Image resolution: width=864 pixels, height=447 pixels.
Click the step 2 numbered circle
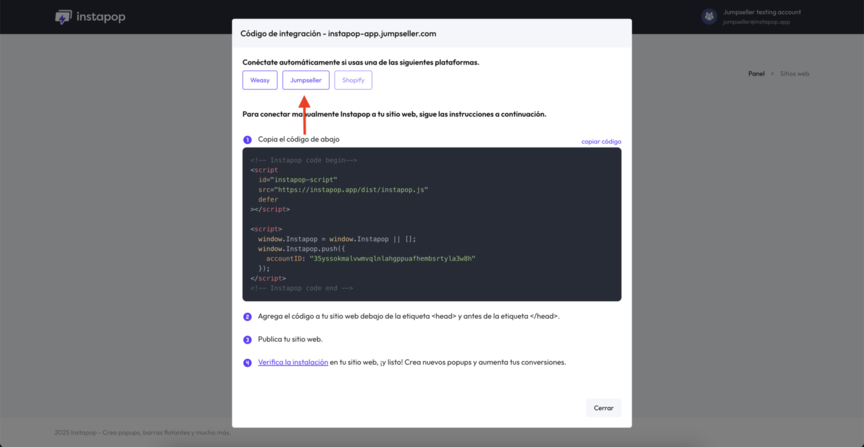point(247,317)
